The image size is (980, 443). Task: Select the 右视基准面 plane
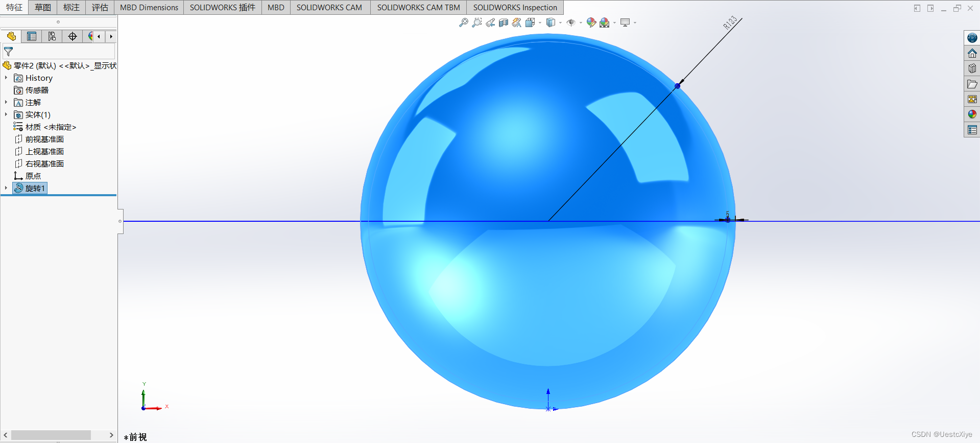tap(39, 164)
